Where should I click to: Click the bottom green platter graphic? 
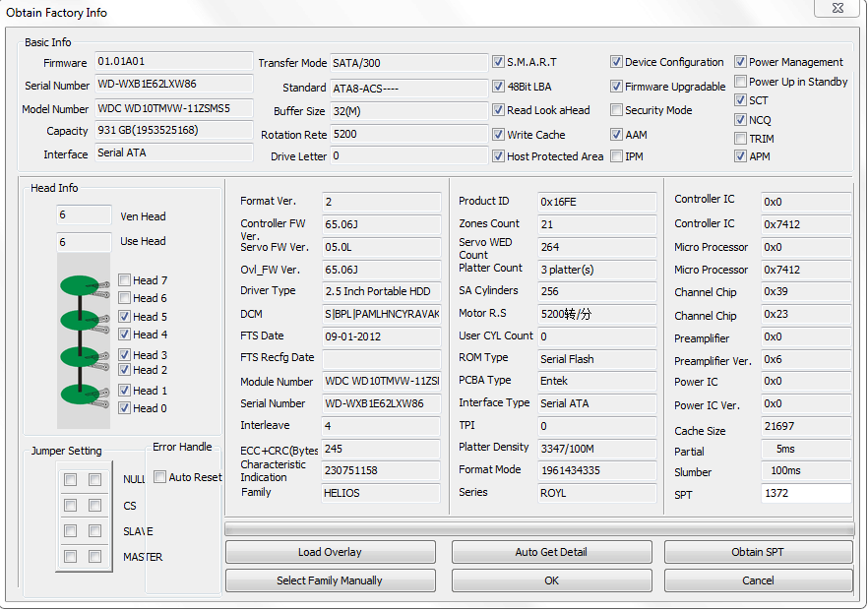pyautogui.click(x=80, y=395)
